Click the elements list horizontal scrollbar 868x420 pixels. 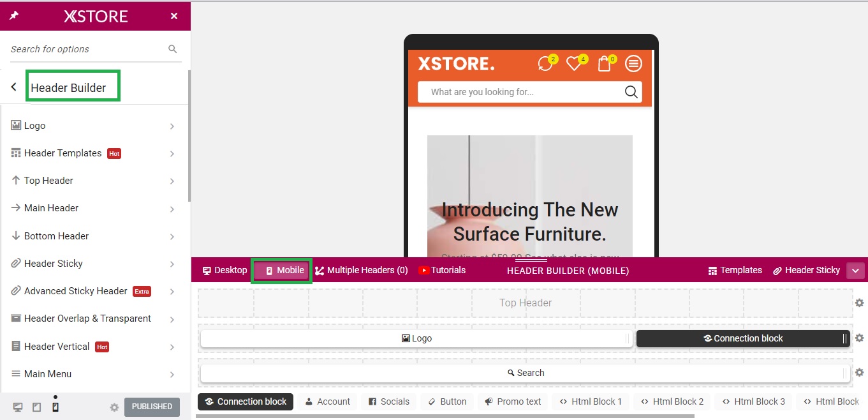point(445,416)
